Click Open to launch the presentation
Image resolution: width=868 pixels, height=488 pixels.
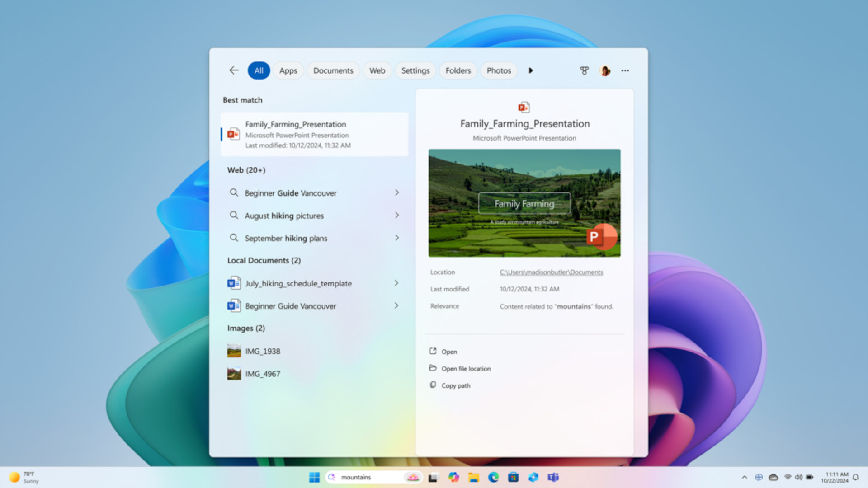[449, 352]
